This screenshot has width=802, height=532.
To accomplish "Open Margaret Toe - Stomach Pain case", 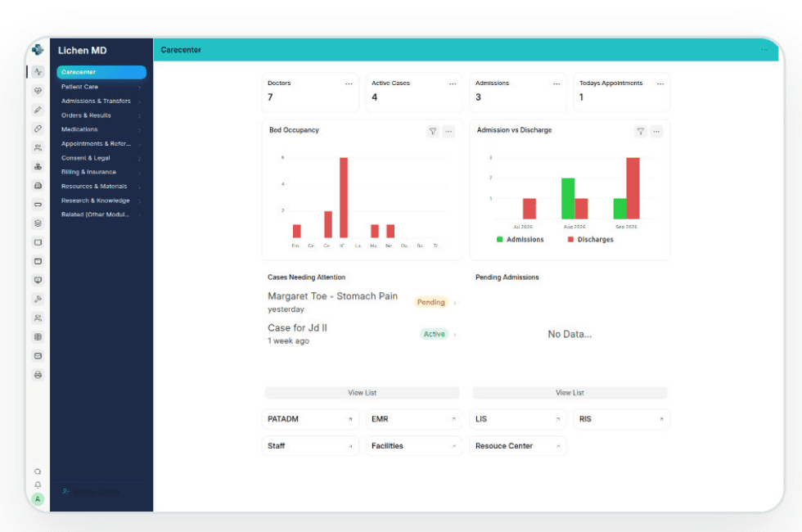I will point(362,302).
